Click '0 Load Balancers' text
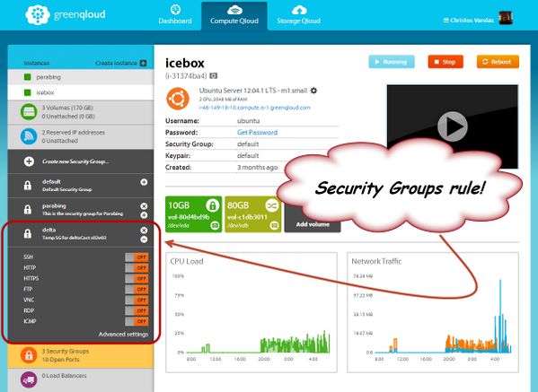This screenshot has height=392, width=538. 64,376
